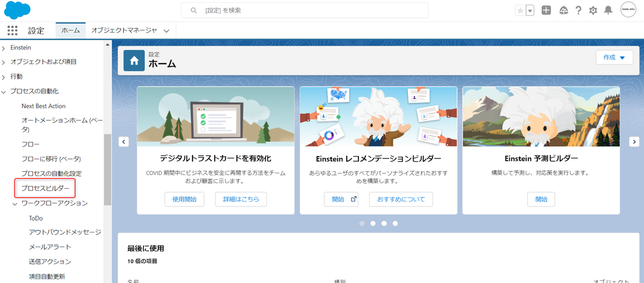Click the Setup home house icon
The height and width of the screenshot is (283, 644).
click(134, 61)
